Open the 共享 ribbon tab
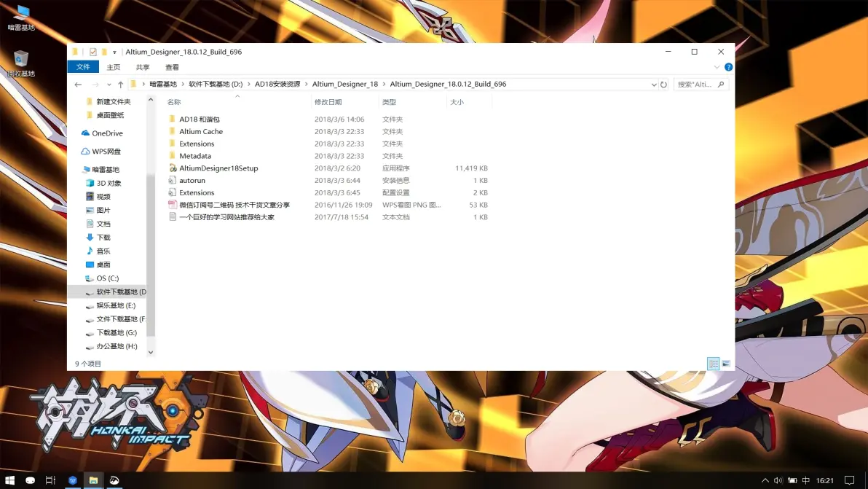Screen dimensions: 868x489 (143, 67)
